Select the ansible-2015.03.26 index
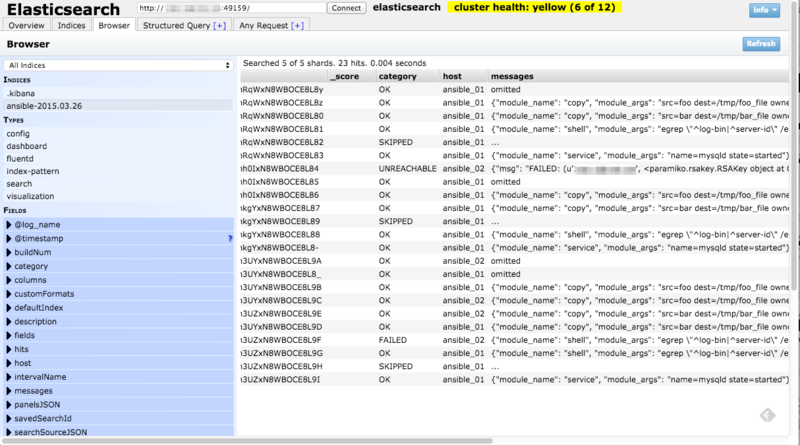Screen dimensions: 800x445 click(x=118, y=106)
